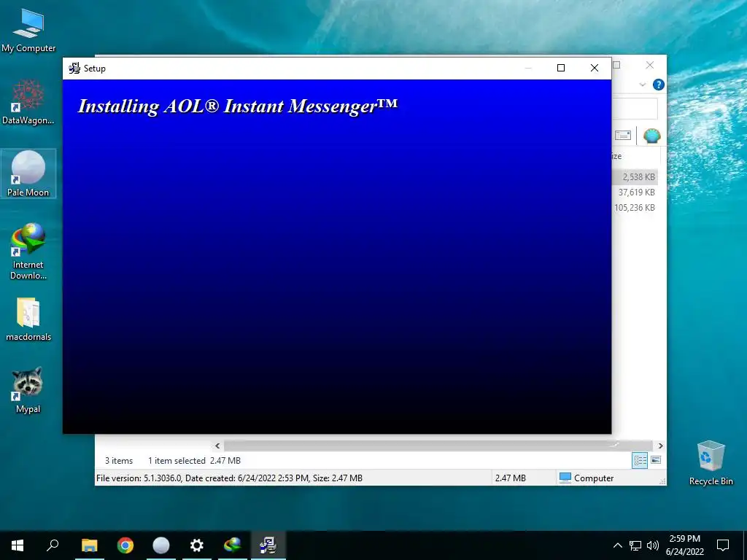Switch Explorer to large thumbnails view icon
The image size is (747, 560).
point(656,460)
